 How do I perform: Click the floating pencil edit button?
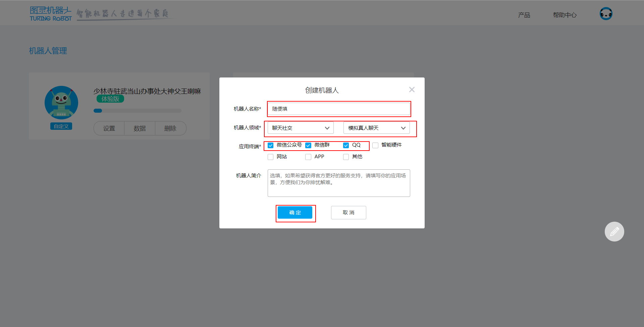click(614, 231)
